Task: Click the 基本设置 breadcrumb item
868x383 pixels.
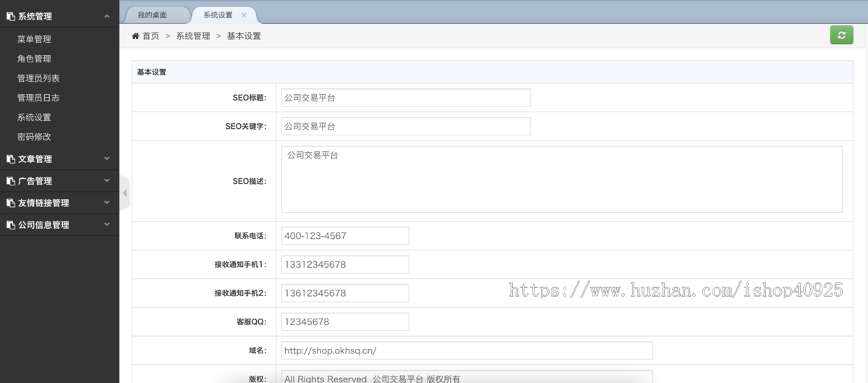Action: 244,35
